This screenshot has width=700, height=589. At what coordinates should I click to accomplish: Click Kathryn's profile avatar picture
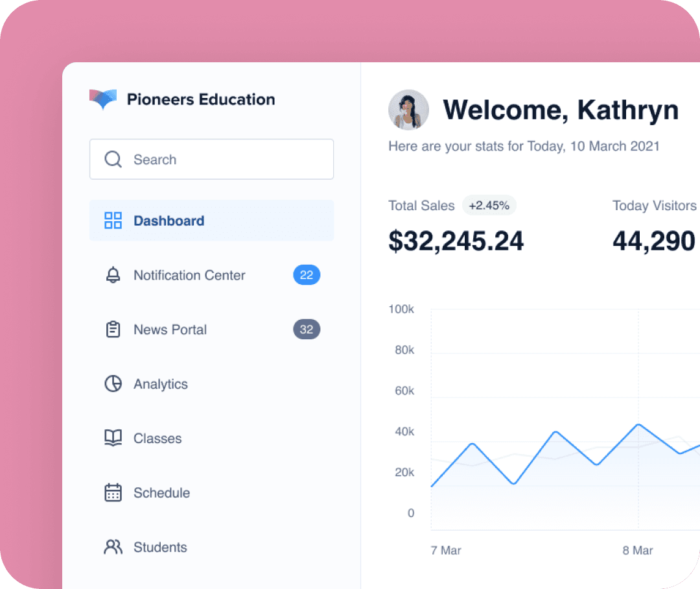coord(408,110)
